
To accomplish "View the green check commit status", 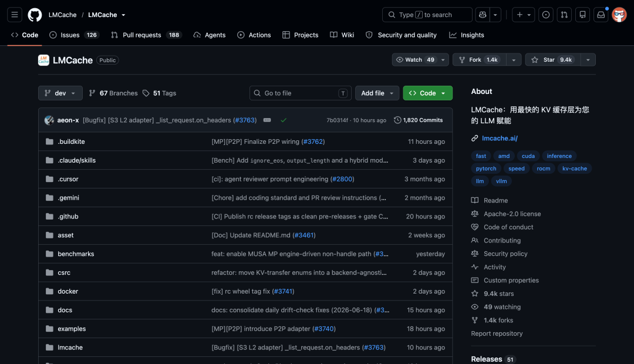I will pos(284,120).
